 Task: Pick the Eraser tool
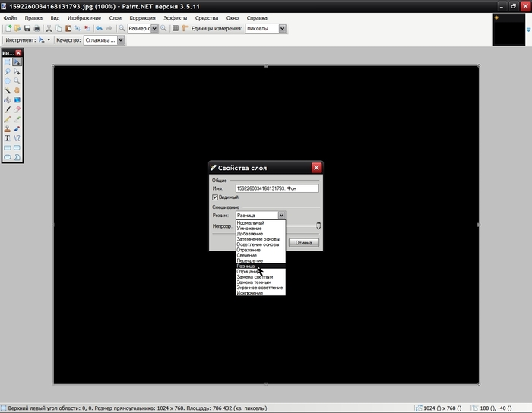coord(17,109)
